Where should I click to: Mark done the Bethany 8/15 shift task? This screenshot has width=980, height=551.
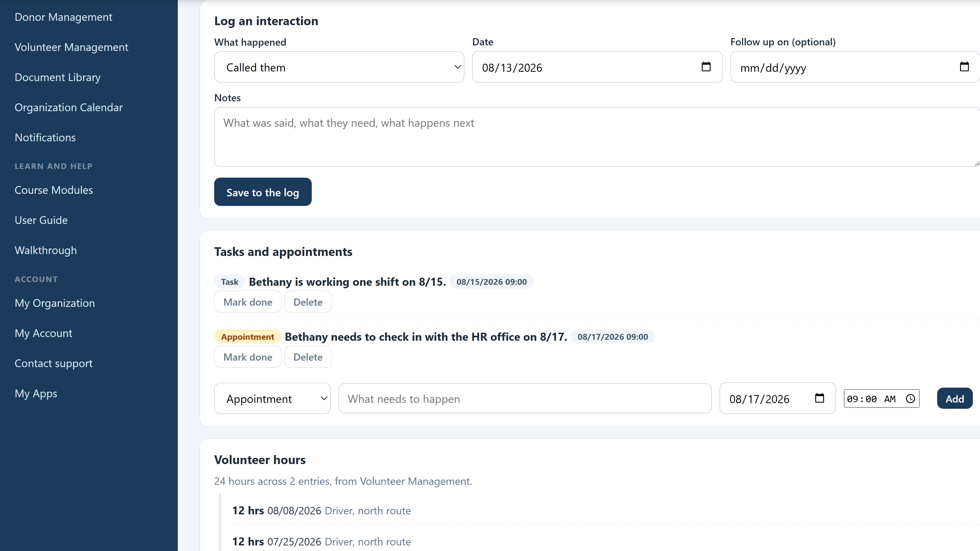(x=248, y=302)
